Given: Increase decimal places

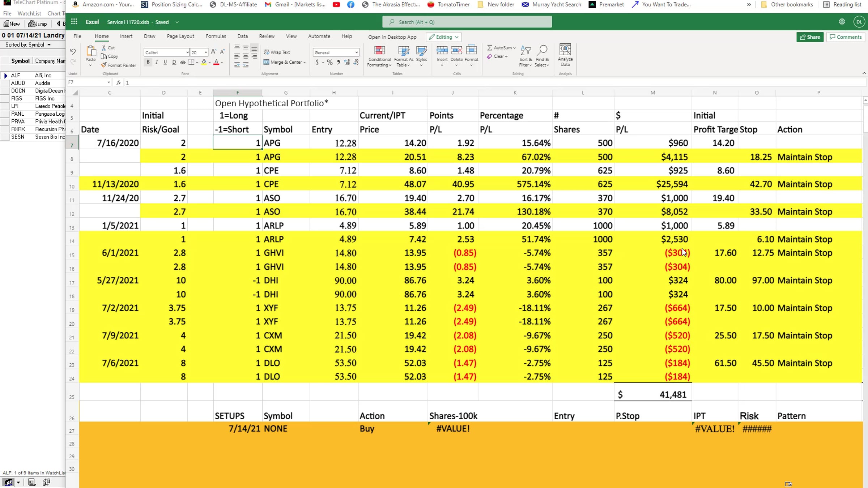Looking at the screenshot, I should click(347, 62).
